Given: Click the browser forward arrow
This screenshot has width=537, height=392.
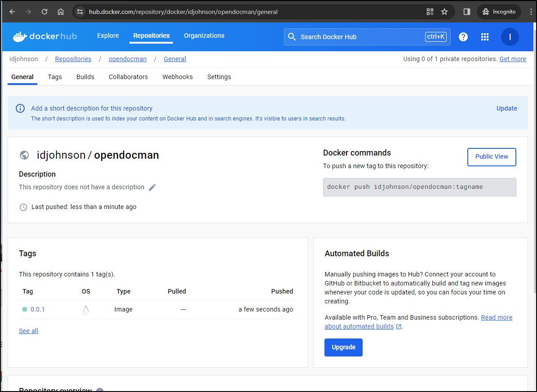Looking at the screenshot, I should [x=28, y=12].
